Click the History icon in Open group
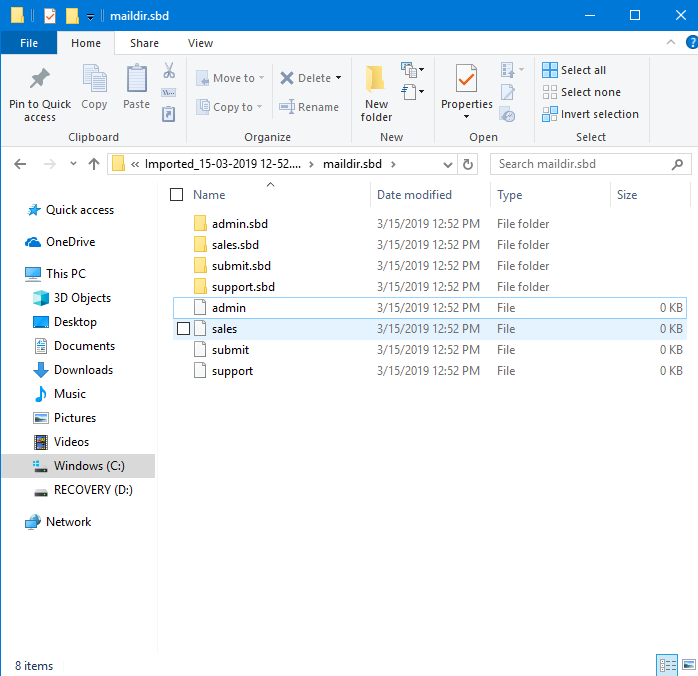The height and width of the screenshot is (676, 698). coord(507,114)
